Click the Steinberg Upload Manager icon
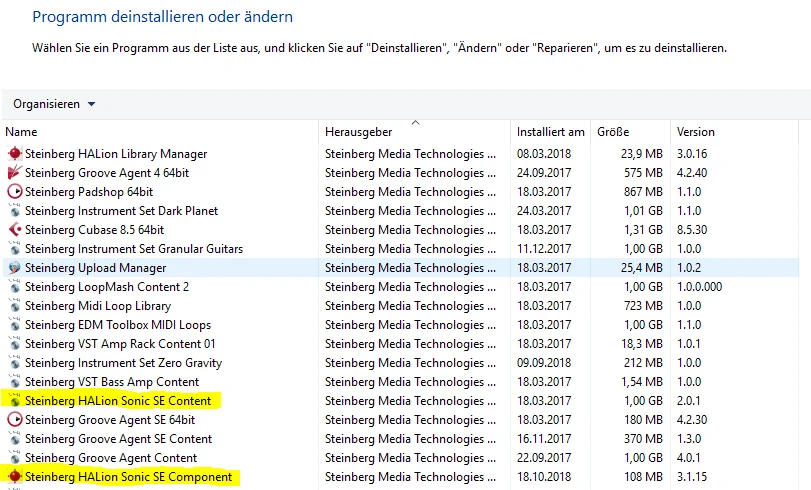This screenshot has width=811, height=490. point(15,268)
